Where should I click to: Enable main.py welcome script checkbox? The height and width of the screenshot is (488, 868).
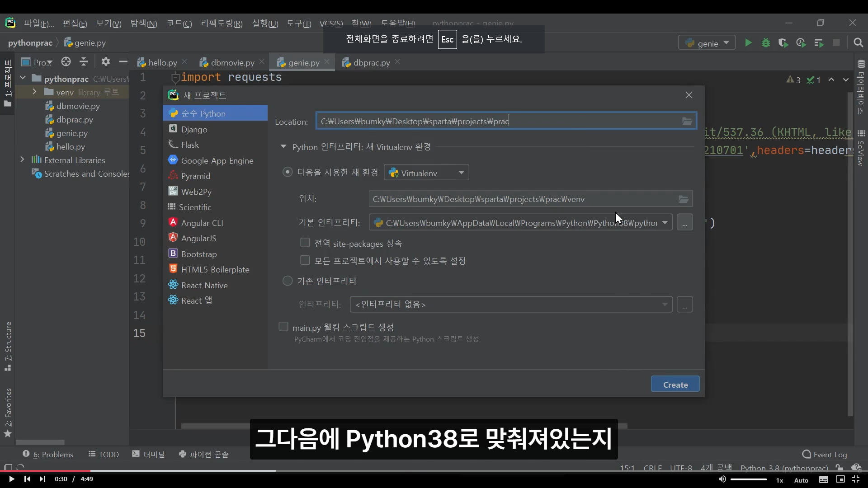tap(283, 327)
